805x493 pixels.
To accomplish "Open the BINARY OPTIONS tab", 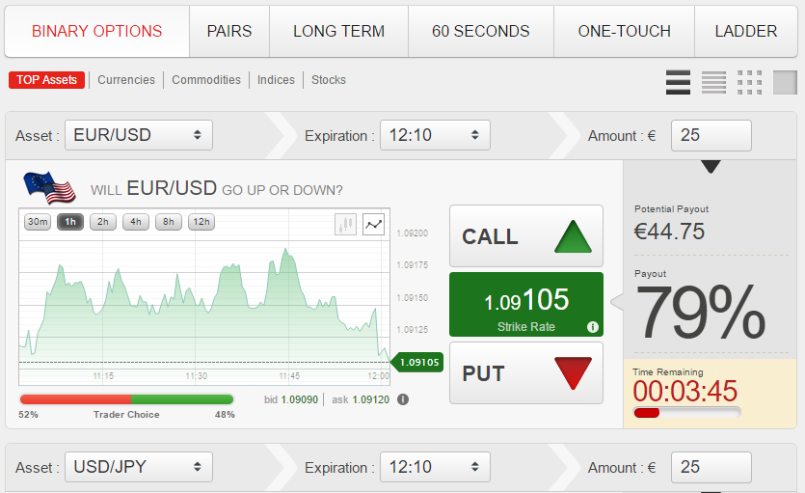I will point(97,31).
